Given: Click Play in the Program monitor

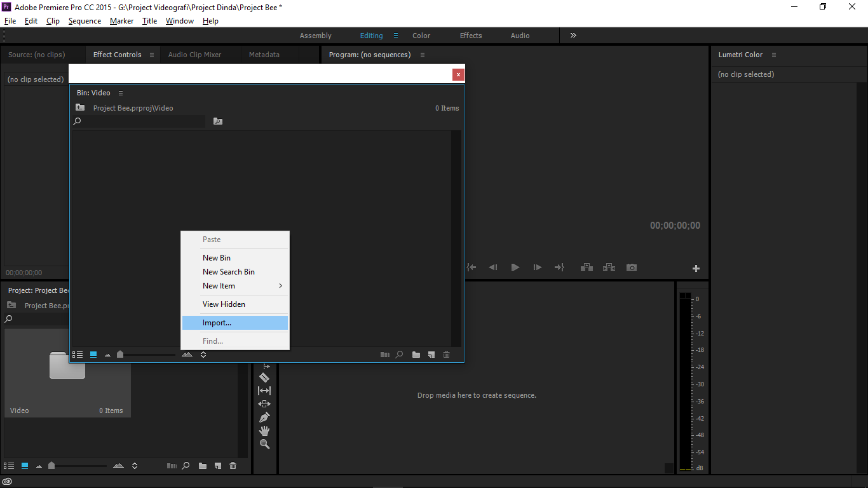Looking at the screenshot, I should [515, 268].
